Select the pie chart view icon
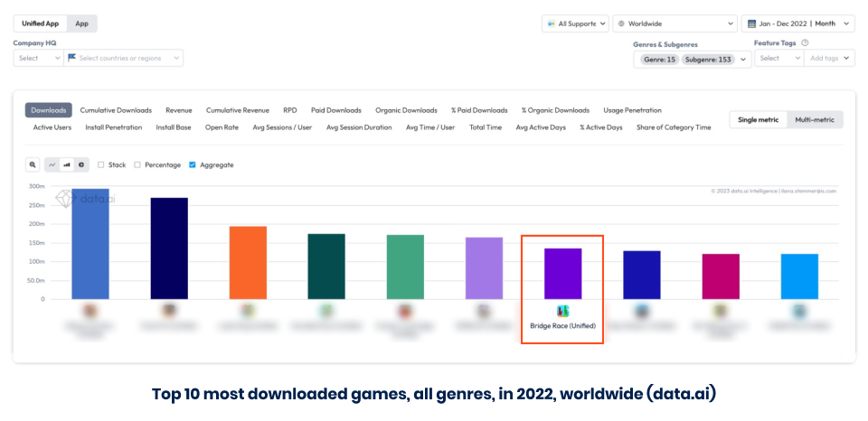868x421 pixels. [81, 164]
